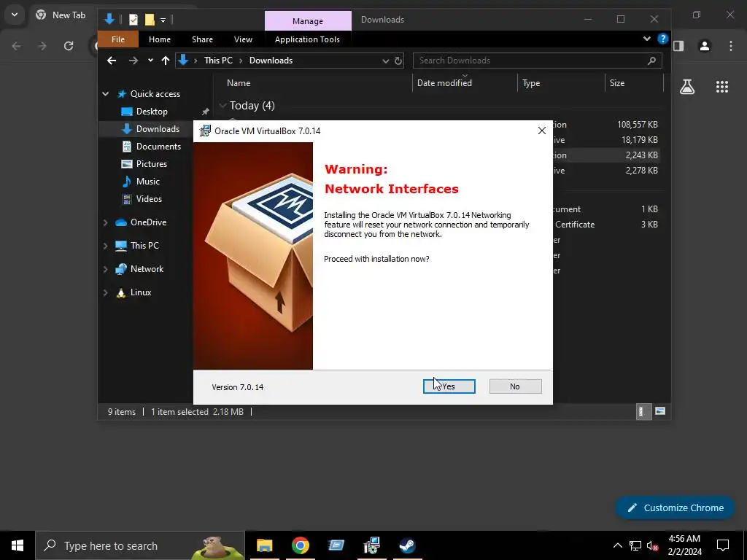Refresh the Downloads folder
The height and width of the screenshot is (560, 747).
(398, 61)
